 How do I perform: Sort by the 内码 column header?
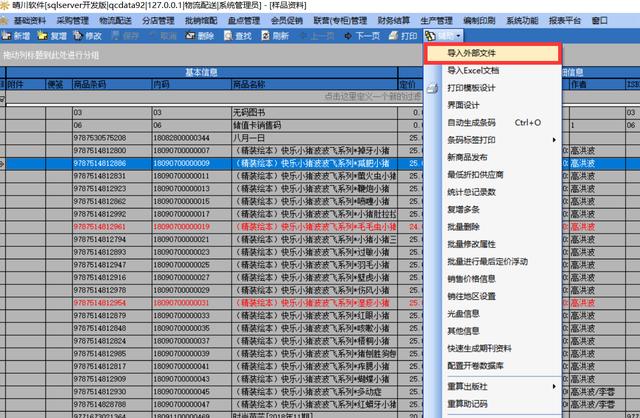[x=191, y=84]
